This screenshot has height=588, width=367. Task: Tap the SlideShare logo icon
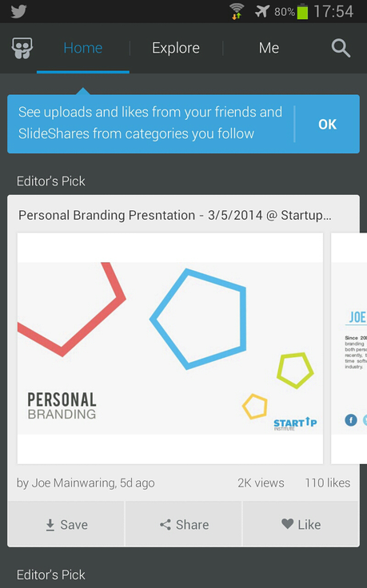(x=22, y=48)
